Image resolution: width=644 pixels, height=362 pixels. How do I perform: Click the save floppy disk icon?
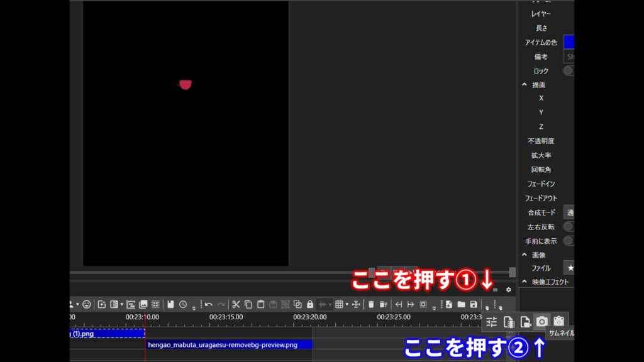coord(474,304)
